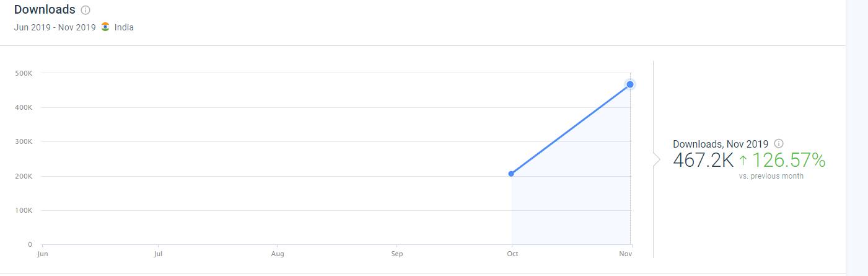Viewport: 868px width, 276px height.
Task: Click the "vs. previous month" text
Action: [771, 176]
